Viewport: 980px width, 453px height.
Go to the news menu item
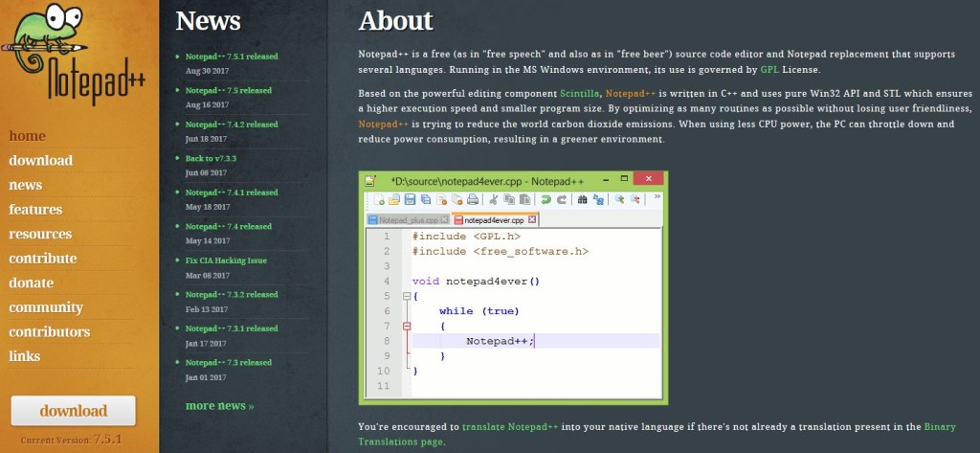coord(26,185)
